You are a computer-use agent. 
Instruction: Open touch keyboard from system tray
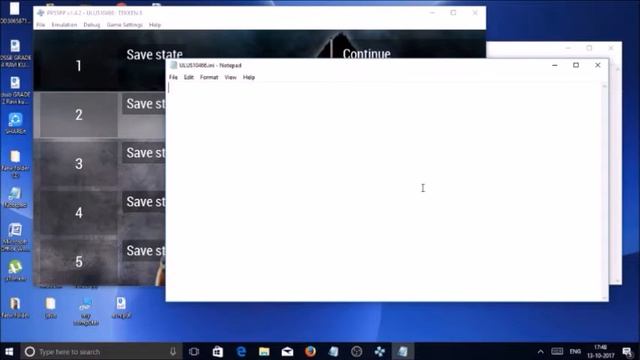pos(557,351)
